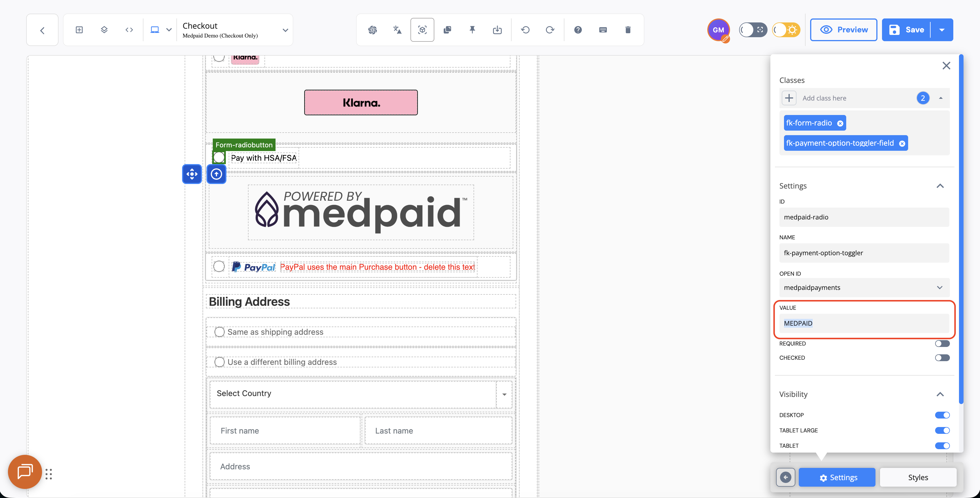This screenshot has width=980, height=498.
Task: Open the AI assistant swirl icon
Action: coord(372,30)
